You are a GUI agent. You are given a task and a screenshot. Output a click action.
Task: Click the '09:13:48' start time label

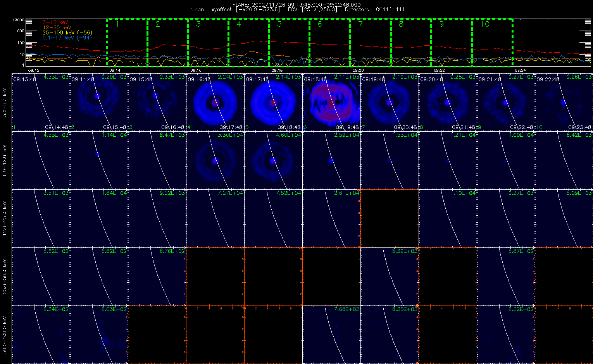click(x=24, y=79)
